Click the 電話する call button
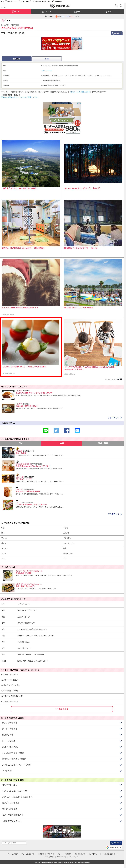 (x=117, y=33)
